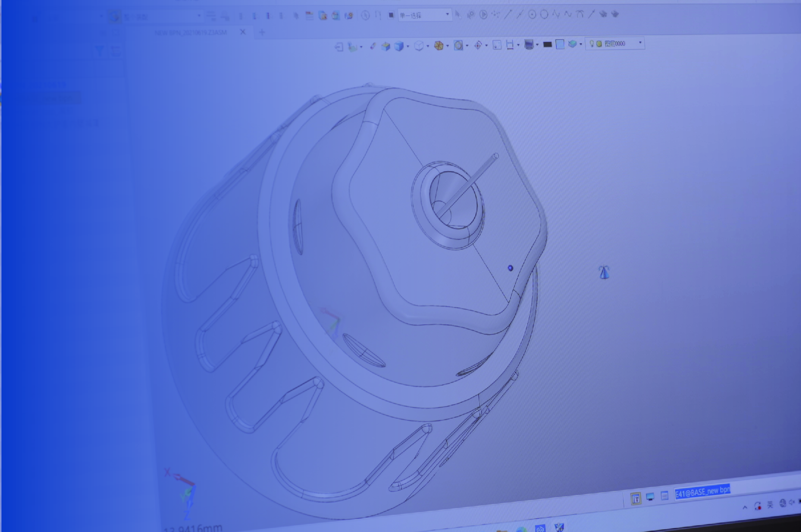Click the arc curve tool icon
This screenshot has width=801, height=532.
pyautogui.click(x=580, y=14)
